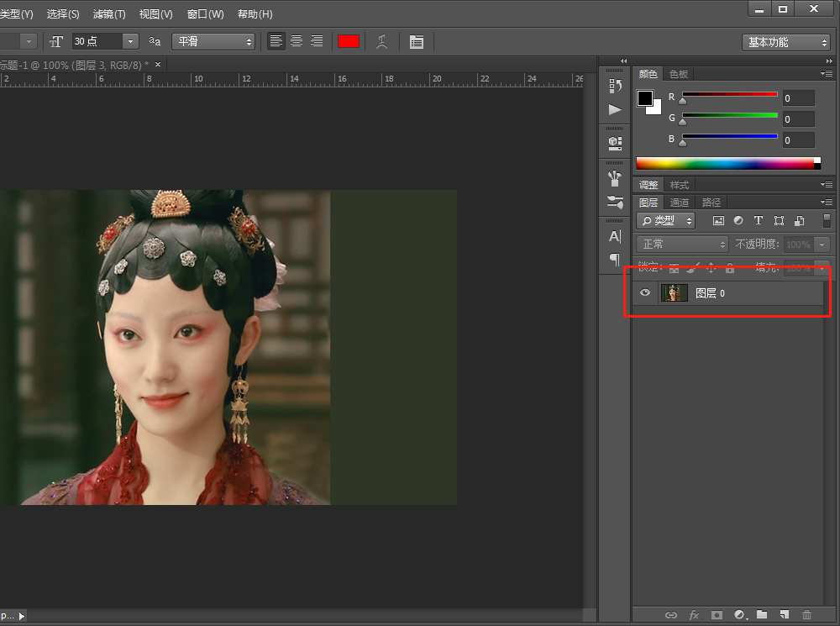Screen dimensions: 840x626
Task: Switch to the 调整 tab
Action: [x=648, y=185]
